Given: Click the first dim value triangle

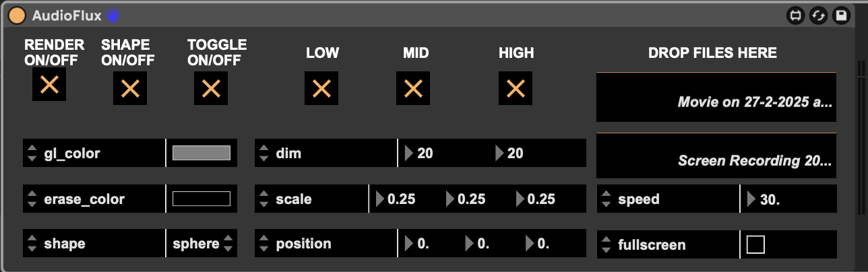Looking at the screenshot, I should coord(409,154).
